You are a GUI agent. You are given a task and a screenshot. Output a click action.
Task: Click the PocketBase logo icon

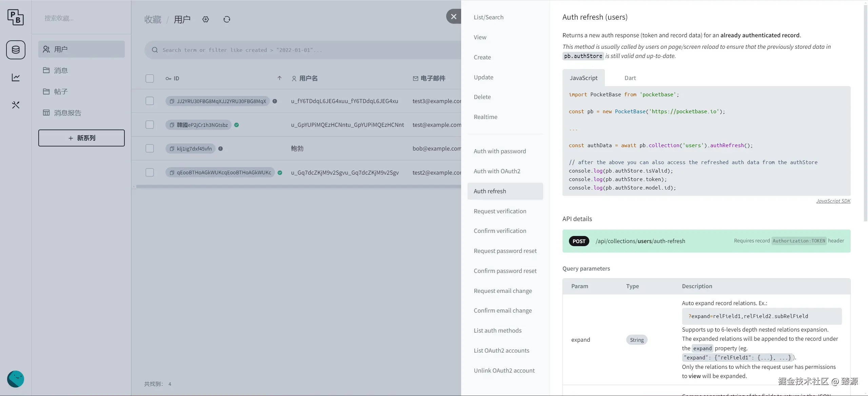coord(16,17)
